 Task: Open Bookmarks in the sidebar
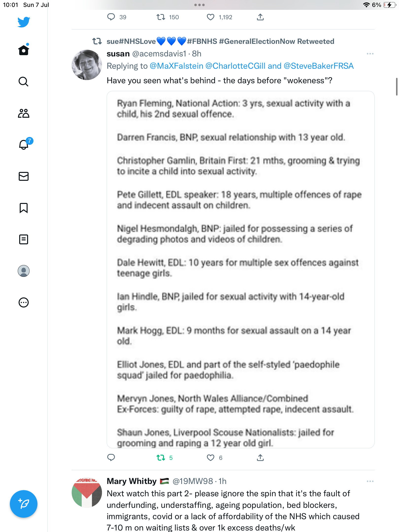[24, 208]
